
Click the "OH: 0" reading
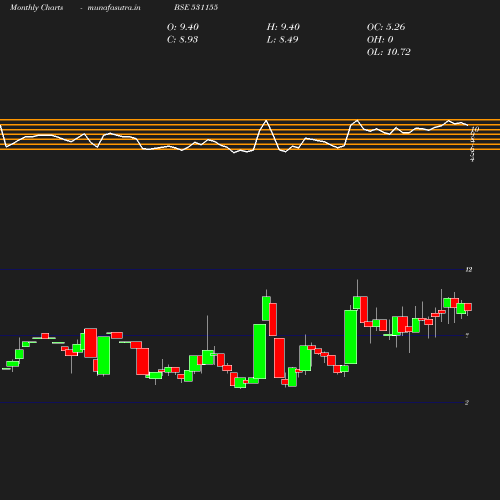coord(380,40)
